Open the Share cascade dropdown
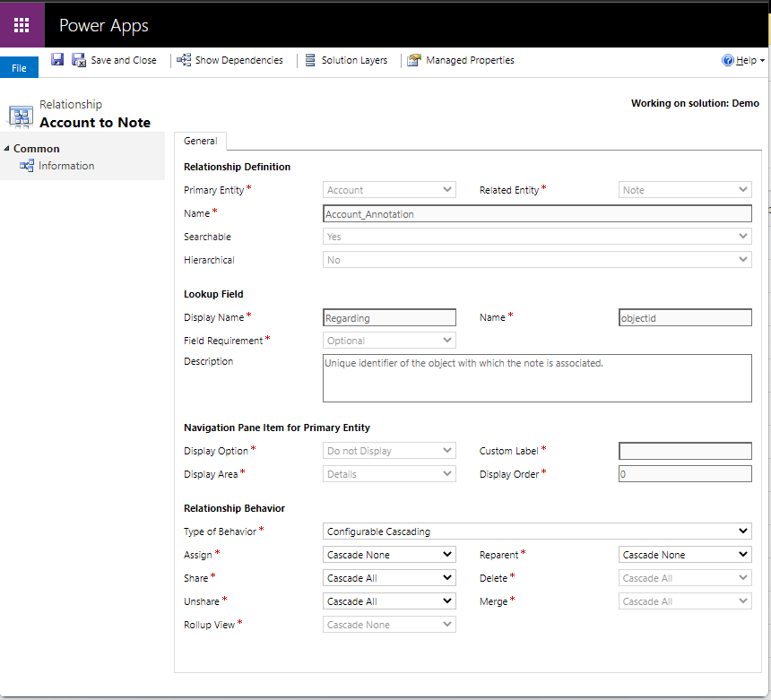771x700 pixels. [x=389, y=577]
